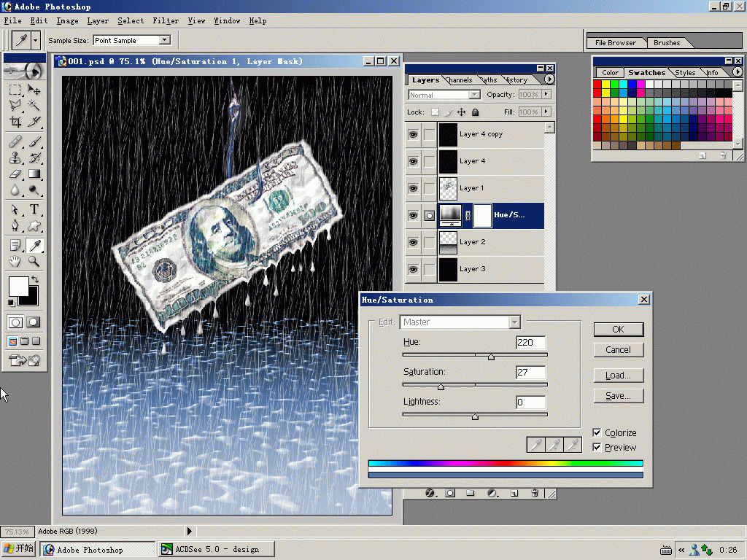Image resolution: width=747 pixels, height=560 pixels.
Task: Swap foreground and background colors
Action: pos(35,279)
